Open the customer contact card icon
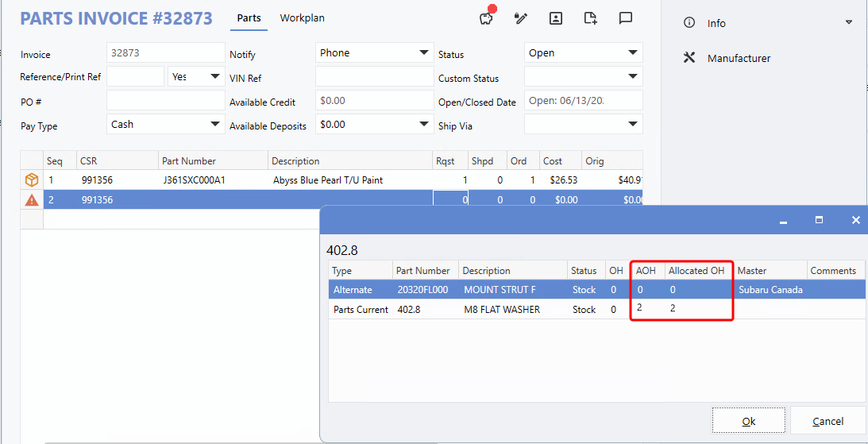 click(x=556, y=18)
